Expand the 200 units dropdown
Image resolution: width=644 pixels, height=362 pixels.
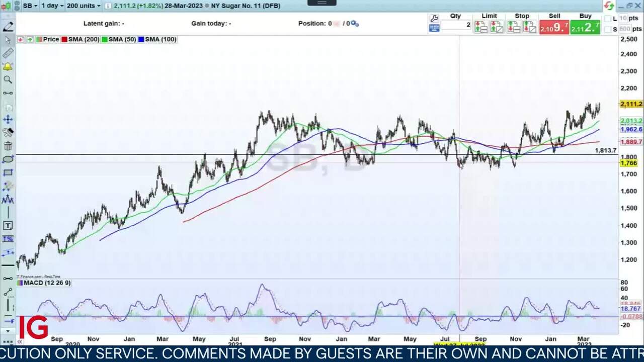[x=84, y=6]
